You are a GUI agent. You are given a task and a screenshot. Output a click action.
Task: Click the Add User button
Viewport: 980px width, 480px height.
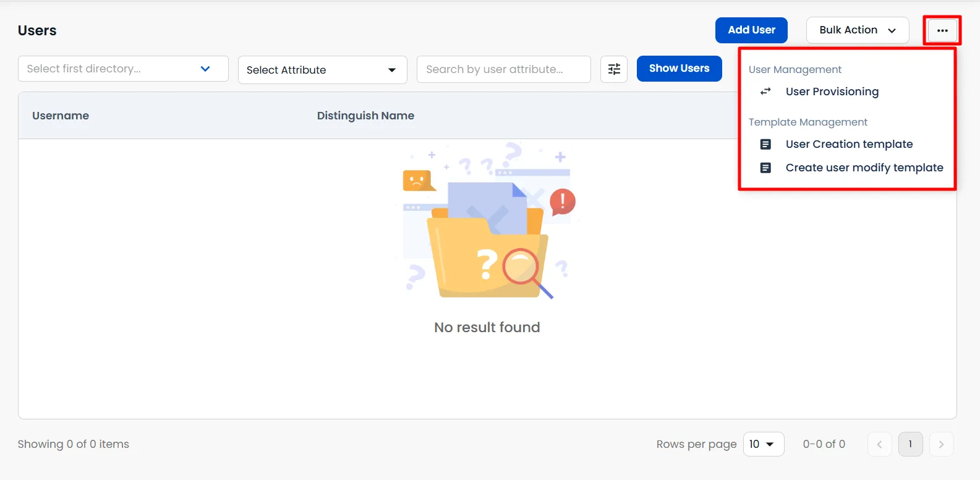point(751,30)
